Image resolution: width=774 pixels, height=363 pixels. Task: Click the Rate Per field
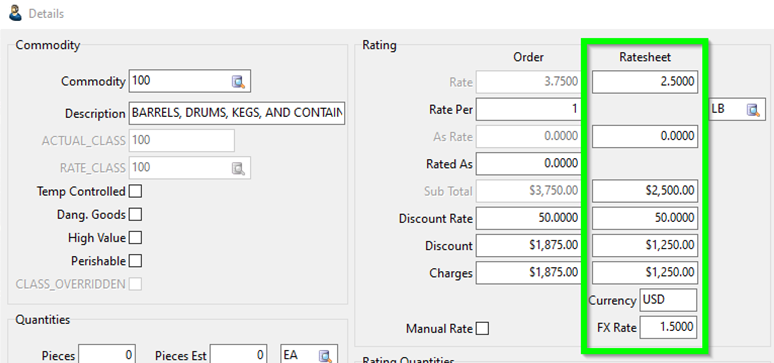pos(529,109)
